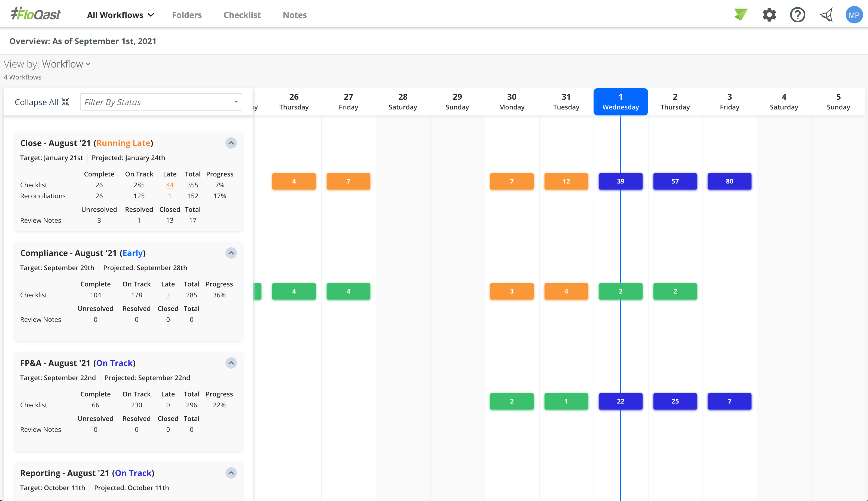Select the Friday 3 date header
Viewport: 868px width, 501px height.
coord(730,102)
